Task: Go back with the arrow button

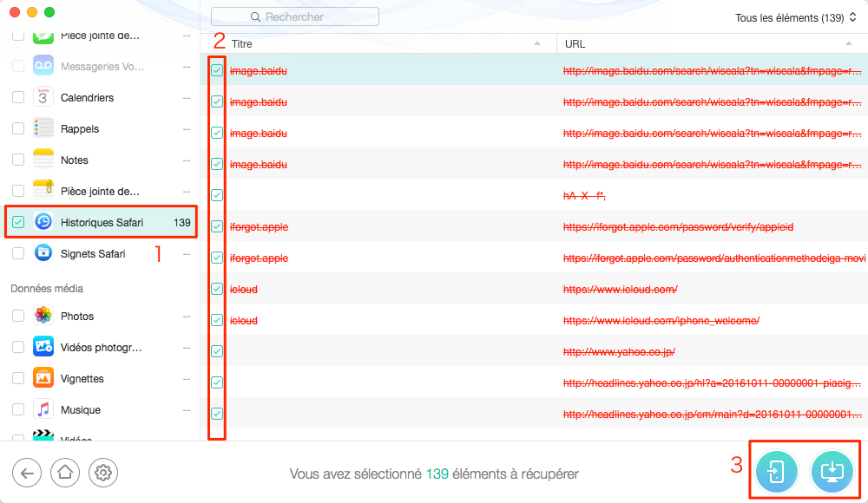Action: click(27, 473)
